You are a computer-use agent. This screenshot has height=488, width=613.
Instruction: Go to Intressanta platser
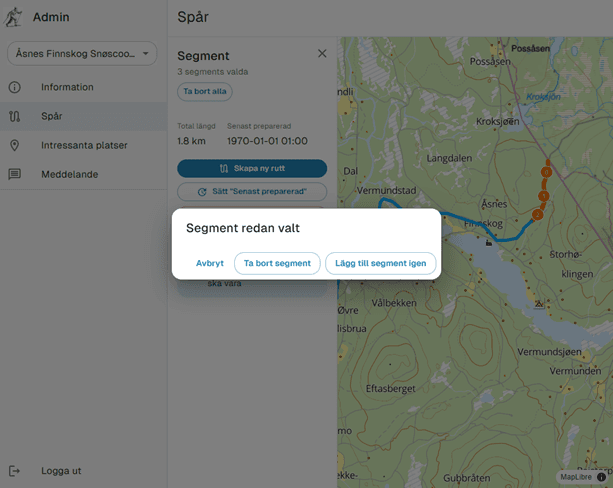(84, 145)
